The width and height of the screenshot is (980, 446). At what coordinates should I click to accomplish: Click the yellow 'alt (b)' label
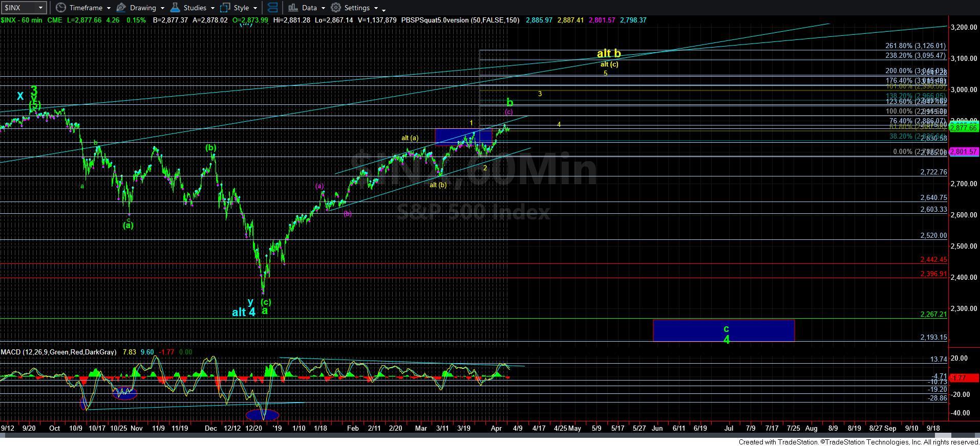click(x=438, y=185)
